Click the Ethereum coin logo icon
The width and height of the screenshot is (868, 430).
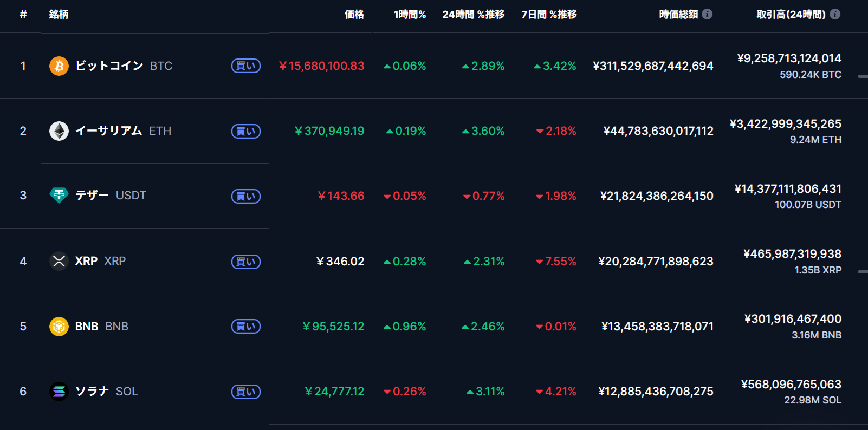[59, 131]
